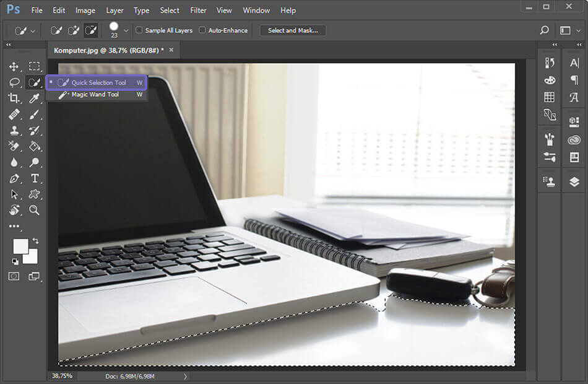Open the Window menu
Image resolution: width=588 pixels, height=384 pixels.
click(256, 11)
